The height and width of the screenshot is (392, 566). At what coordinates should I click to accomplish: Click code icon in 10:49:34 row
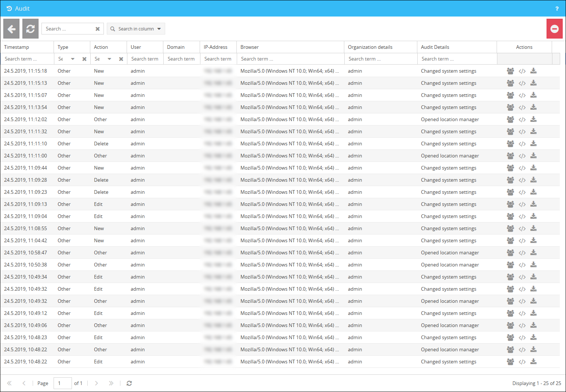pos(522,277)
